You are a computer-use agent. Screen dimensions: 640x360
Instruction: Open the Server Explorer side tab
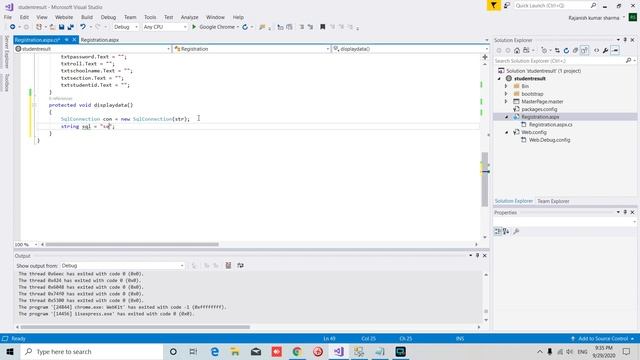pyautogui.click(x=6, y=52)
